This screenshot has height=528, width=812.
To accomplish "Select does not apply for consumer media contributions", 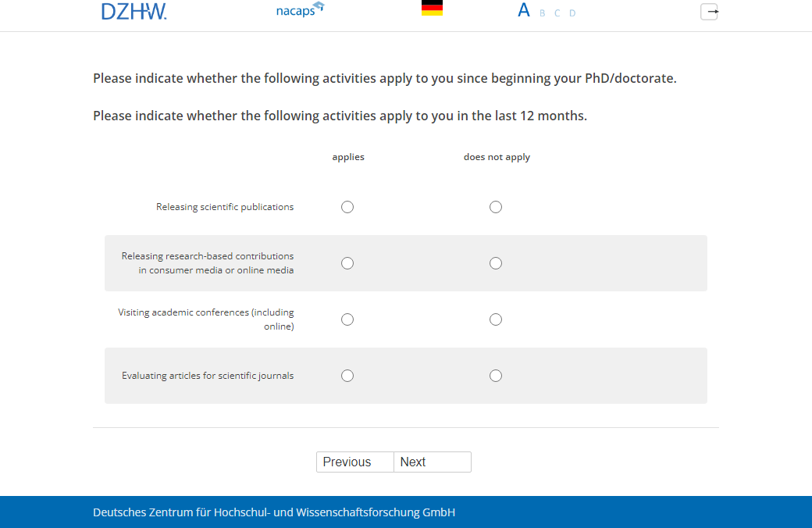I will click(496, 263).
